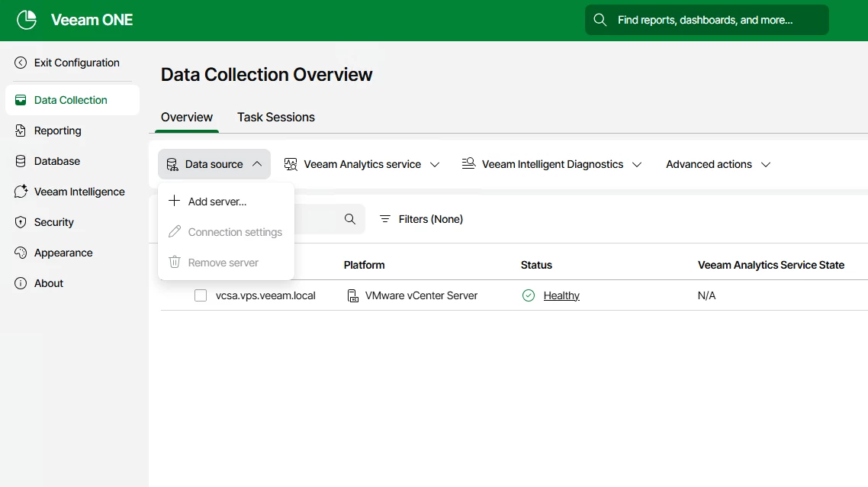Click the green Healthy status check icon
Viewport: 868px width, 487px height.
[529, 296]
